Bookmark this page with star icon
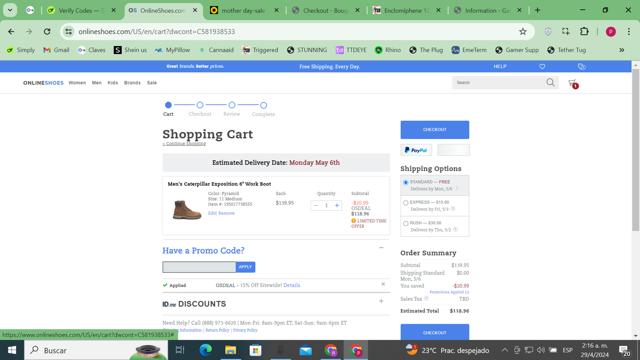Screen dimensions: 640x360 (522, 31)
